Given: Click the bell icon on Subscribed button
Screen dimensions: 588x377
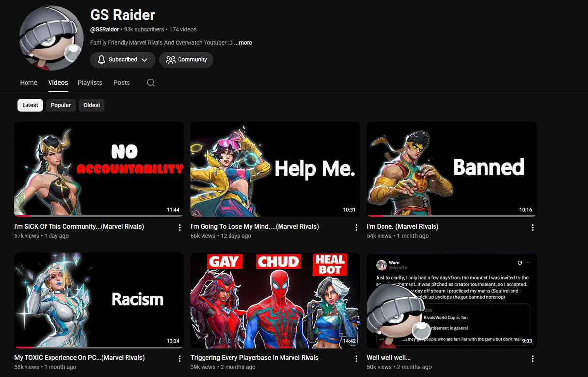Looking at the screenshot, I should 101,60.
